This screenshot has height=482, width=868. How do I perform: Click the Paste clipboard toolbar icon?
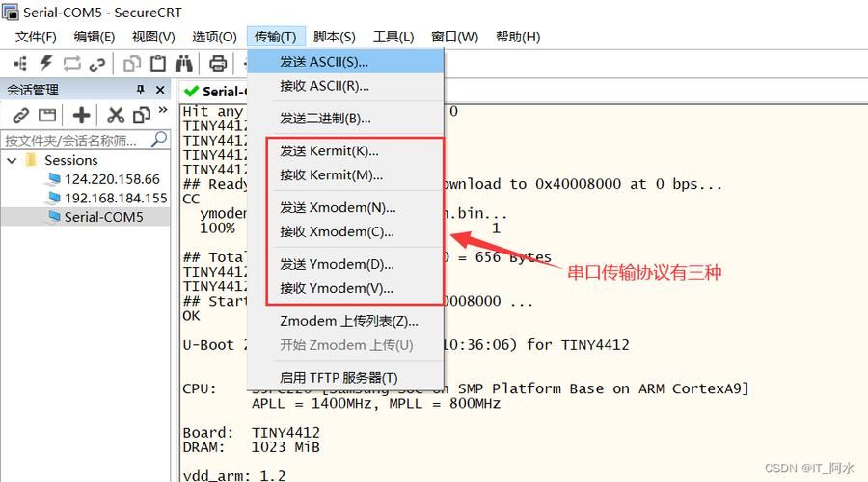(x=158, y=65)
